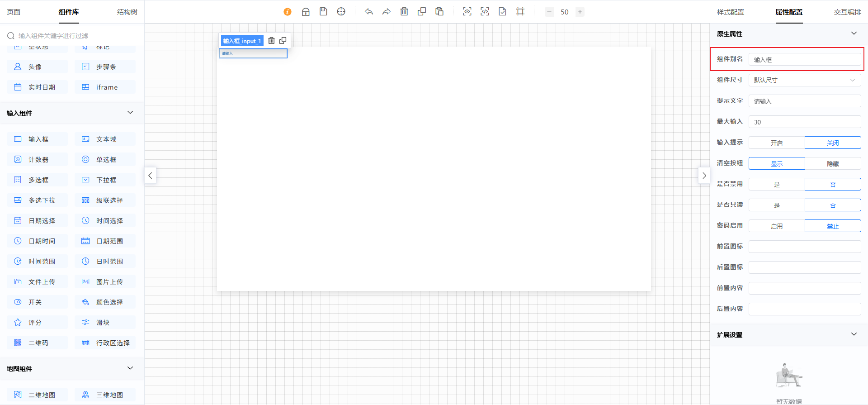
Task: Collapse the 输入组件 section
Action: [130, 113]
